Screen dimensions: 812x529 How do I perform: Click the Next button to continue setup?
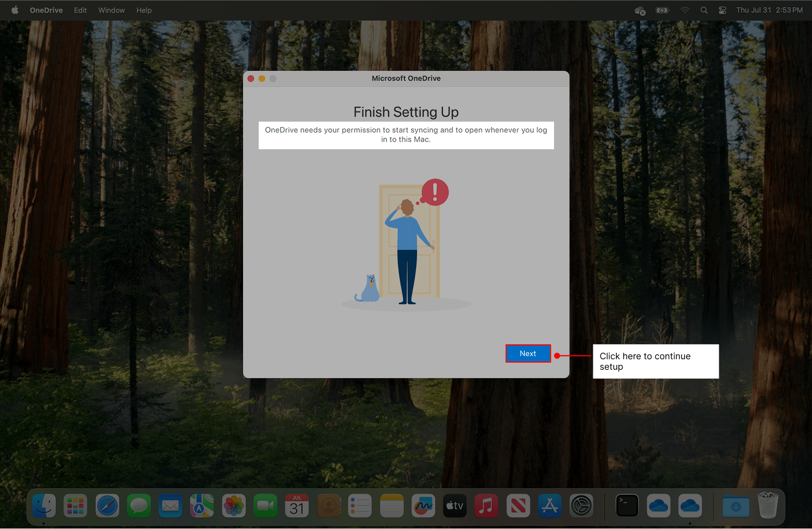coord(528,353)
